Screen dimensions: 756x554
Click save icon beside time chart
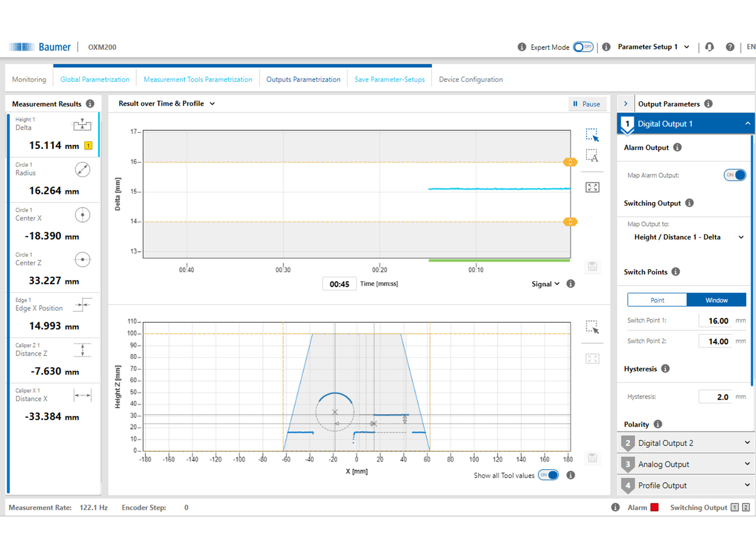coord(592,267)
